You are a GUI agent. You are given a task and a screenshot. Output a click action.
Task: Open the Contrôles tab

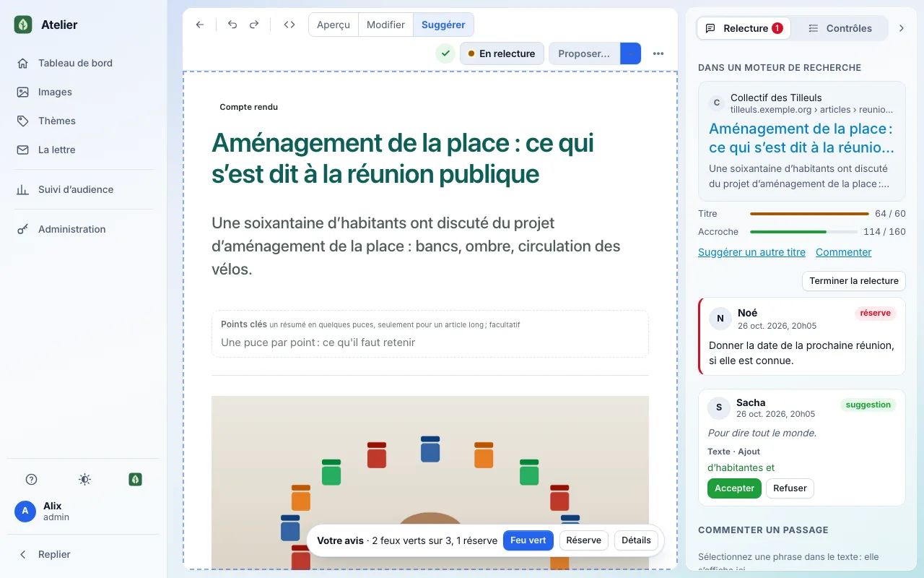click(840, 28)
